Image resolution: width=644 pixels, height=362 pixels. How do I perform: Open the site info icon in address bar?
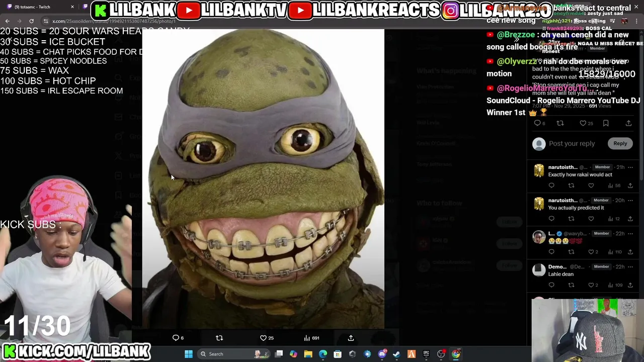pos(46,21)
